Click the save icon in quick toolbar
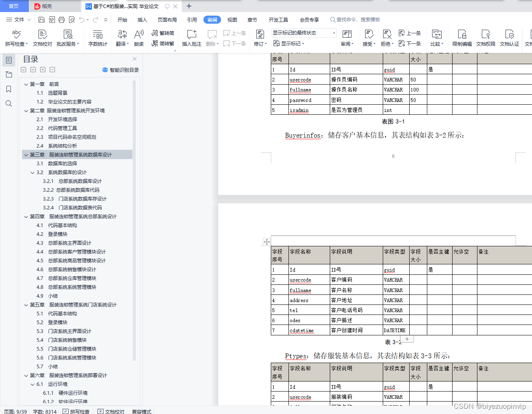This screenshot has width=532, height=414. pyautogui.click(x=41, y=20)
